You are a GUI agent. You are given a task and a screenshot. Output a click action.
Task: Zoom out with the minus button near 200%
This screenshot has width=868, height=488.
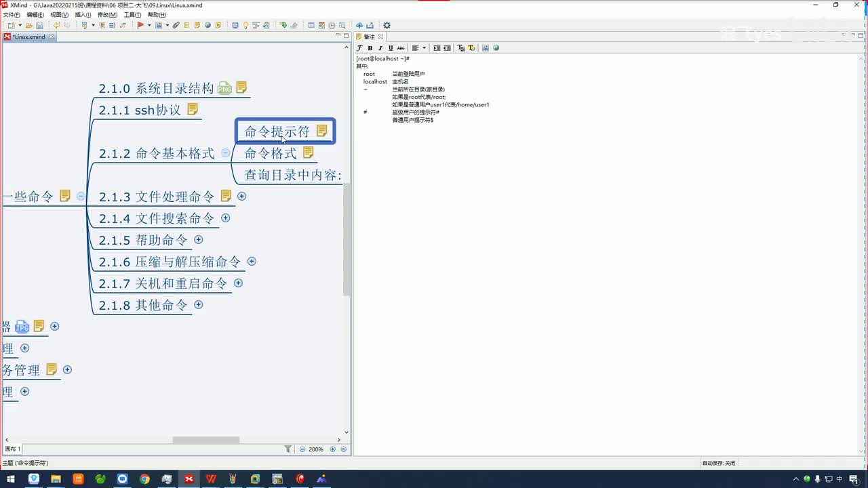click(302, 449)
